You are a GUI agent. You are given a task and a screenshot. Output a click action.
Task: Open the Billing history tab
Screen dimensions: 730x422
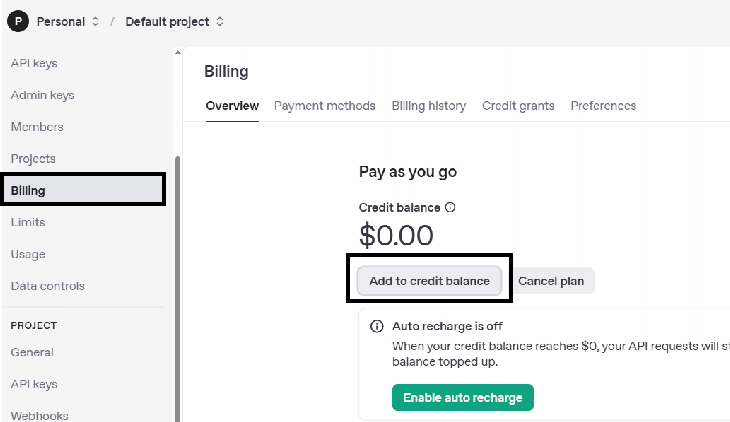click(x=428, y=106)
